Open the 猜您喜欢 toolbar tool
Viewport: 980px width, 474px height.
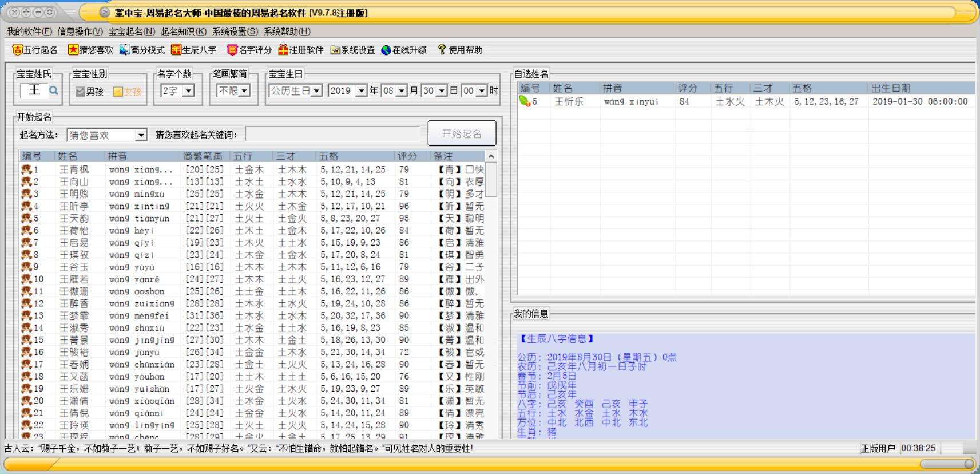[x=90, y=50]
